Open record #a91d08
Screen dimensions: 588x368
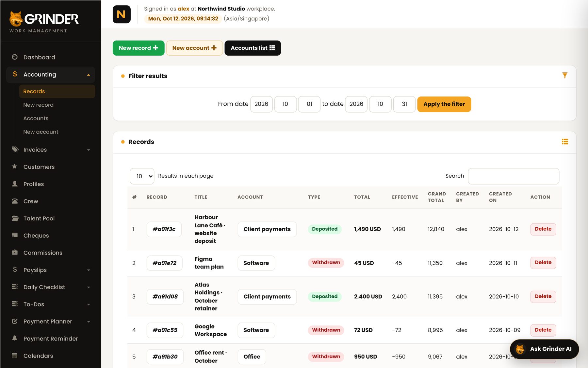[x=165, y=297]
